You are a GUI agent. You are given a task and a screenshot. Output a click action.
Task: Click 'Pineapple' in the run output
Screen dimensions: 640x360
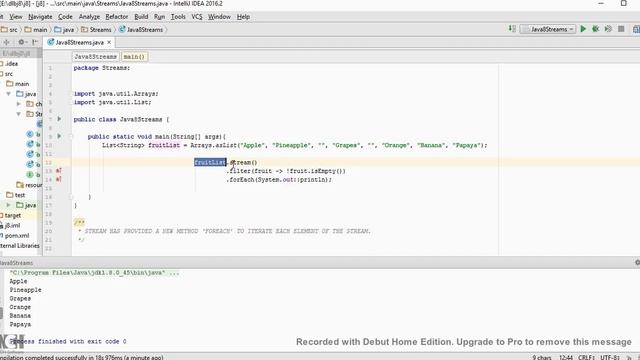pos(25,290)
